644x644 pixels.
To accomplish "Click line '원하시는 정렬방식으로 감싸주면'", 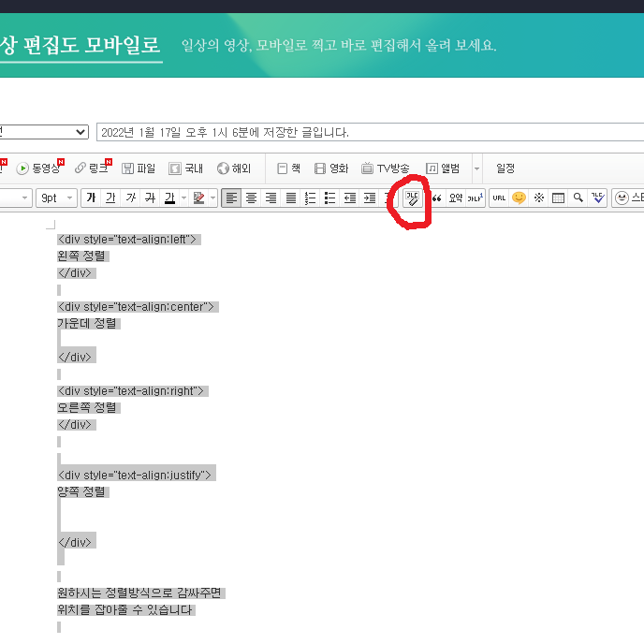I will tap(140, 593).
